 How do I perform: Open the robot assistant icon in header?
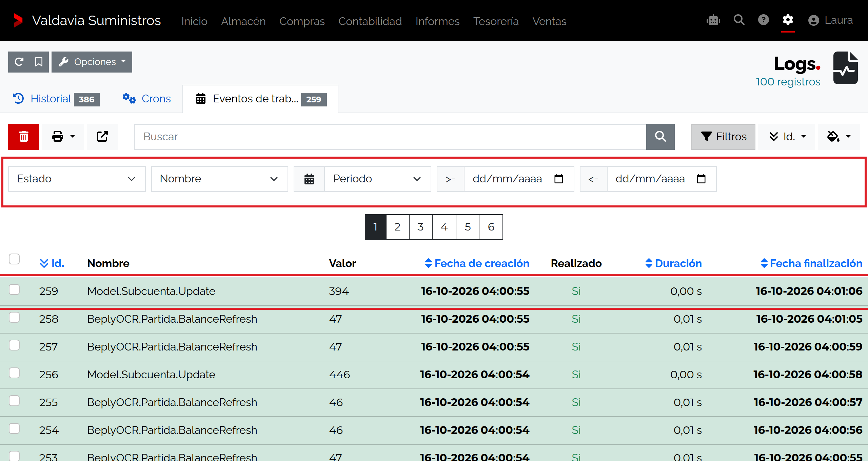(x=713, y=20)
